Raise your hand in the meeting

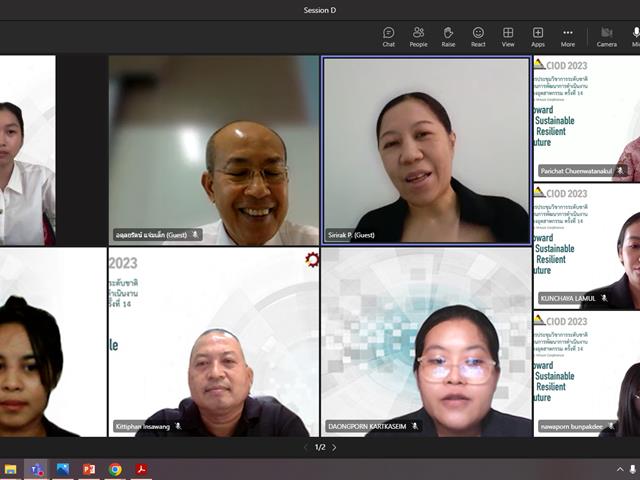coord(448,37)
